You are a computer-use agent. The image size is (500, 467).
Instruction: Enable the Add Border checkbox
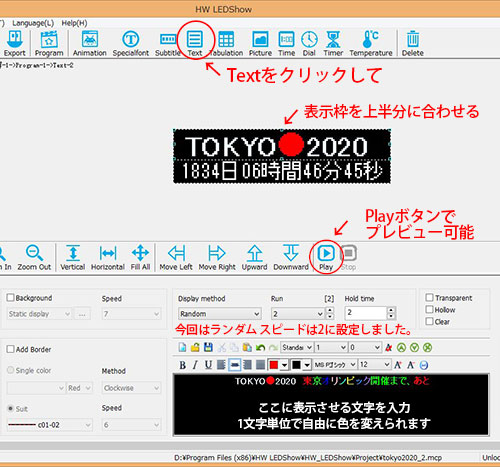tap(10, 349)
